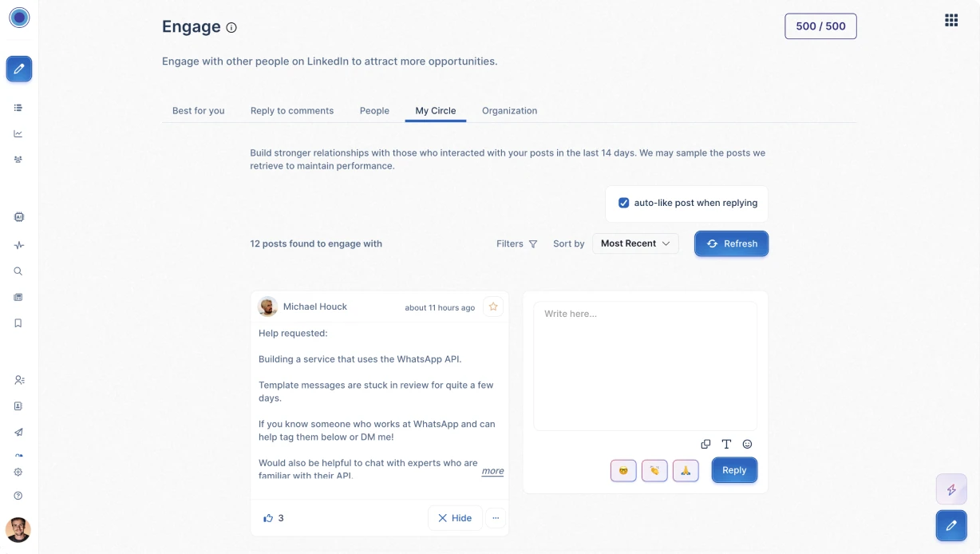
Task: Hide Michael Houck's post
Action: [455, 517]
